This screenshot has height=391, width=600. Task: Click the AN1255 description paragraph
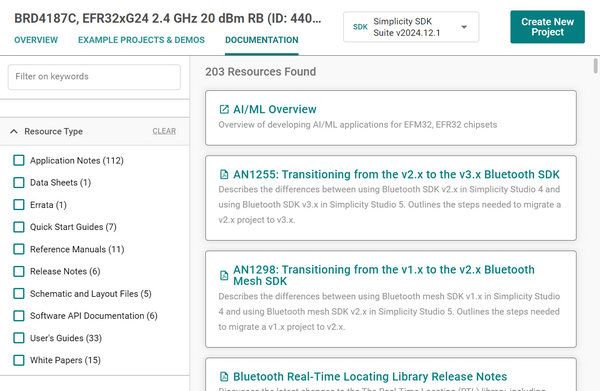(x=390, y=205)
